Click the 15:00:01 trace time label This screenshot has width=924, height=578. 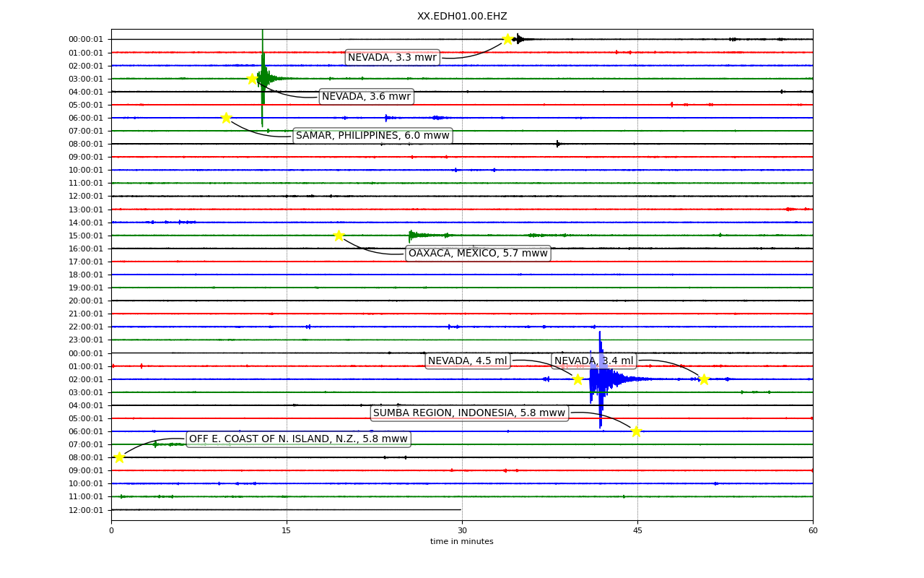[86, 236]
